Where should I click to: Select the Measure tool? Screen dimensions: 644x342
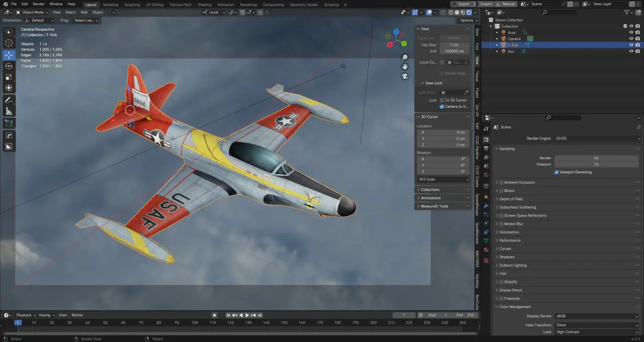9,111
